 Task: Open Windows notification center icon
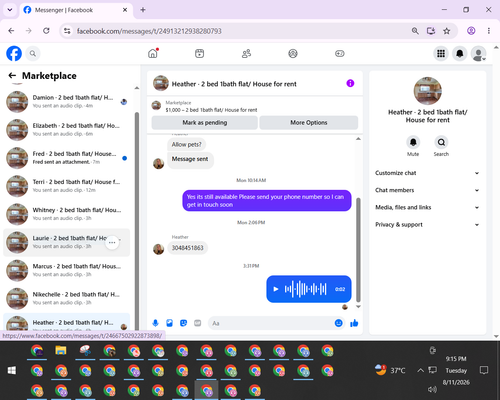pyautogui.click(x=484, y=370)
